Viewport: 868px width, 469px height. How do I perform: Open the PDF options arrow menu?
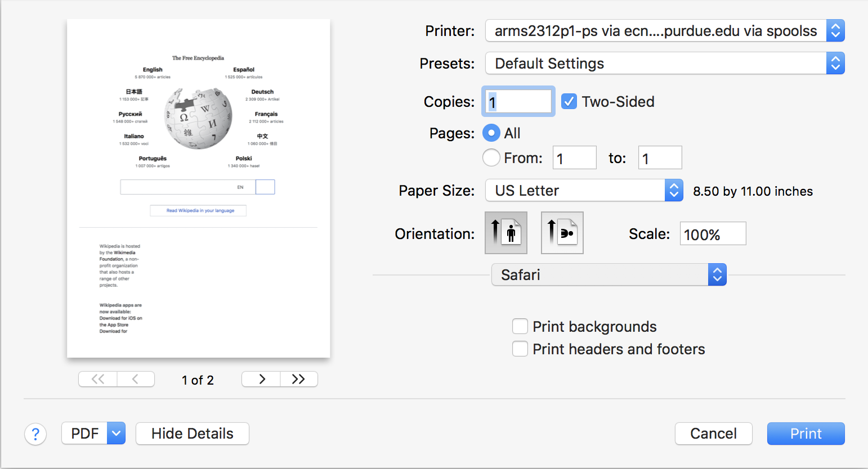coord(116,434)
